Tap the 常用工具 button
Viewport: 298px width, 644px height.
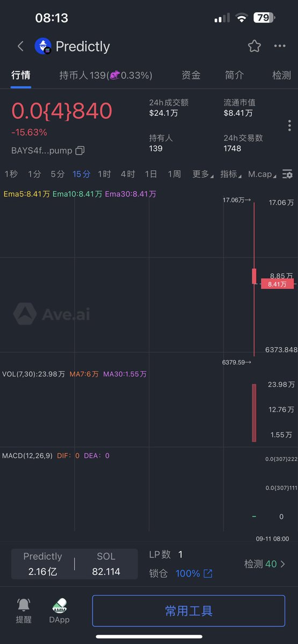click(x=188, y=611)
